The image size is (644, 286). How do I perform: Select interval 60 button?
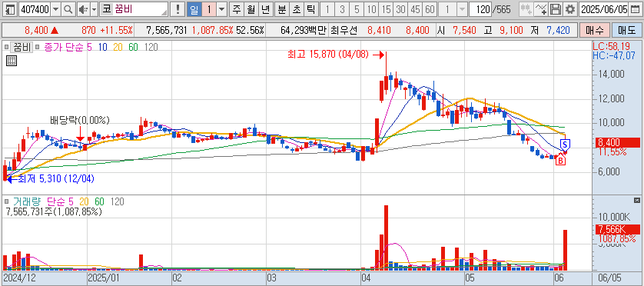pos(430,9)
